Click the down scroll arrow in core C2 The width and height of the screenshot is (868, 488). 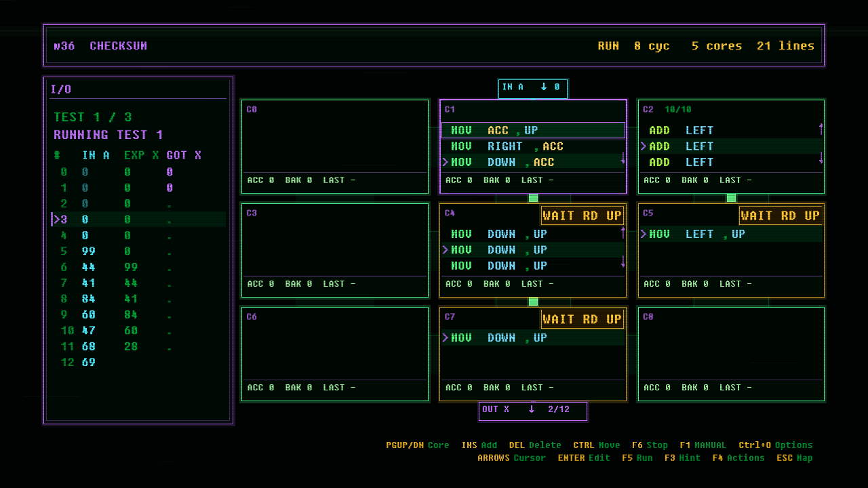[x=821, y=158]
